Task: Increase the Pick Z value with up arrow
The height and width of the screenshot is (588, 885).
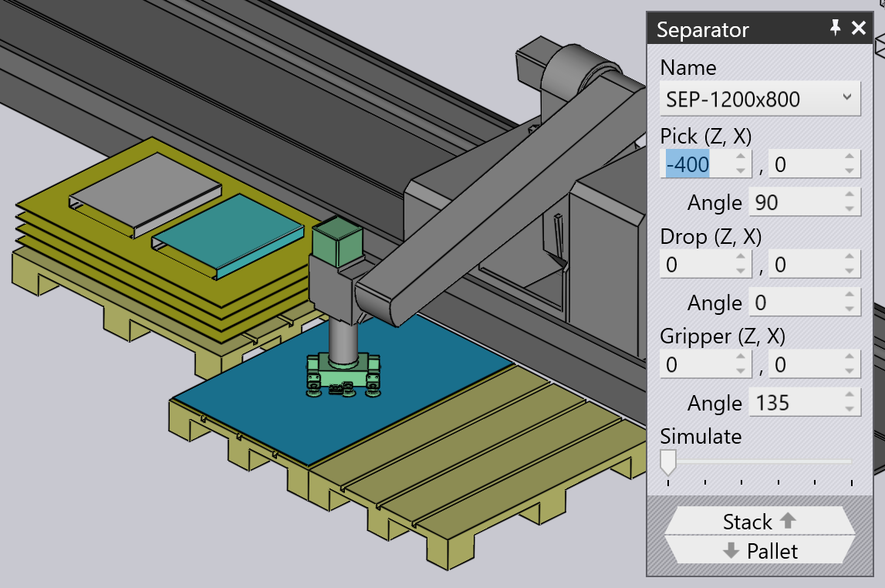Action: (741, 157)
